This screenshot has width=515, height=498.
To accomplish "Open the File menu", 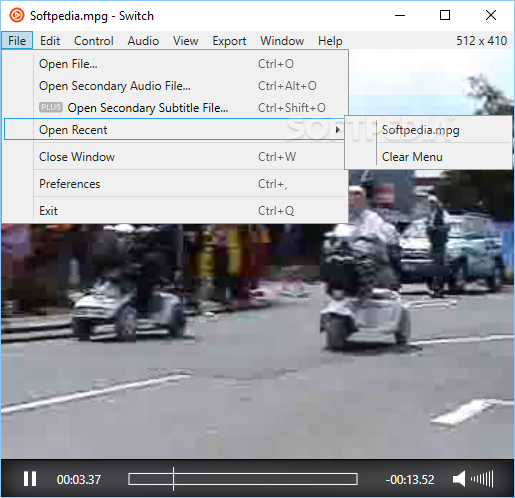I will (17, 41).
